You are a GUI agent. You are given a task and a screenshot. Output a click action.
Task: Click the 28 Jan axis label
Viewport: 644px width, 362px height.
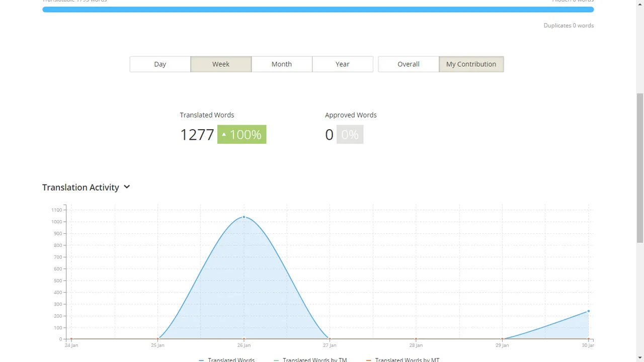pyautogui.click(x=416, y=345)
